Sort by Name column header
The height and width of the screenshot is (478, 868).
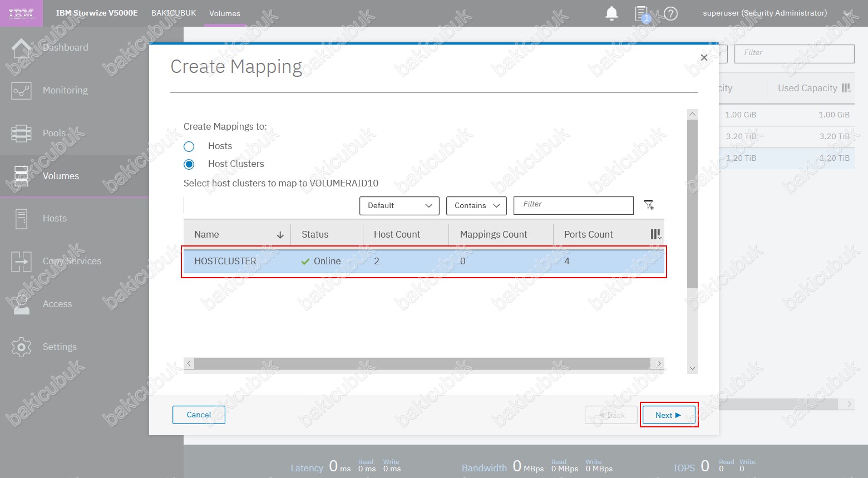[206, 234]
